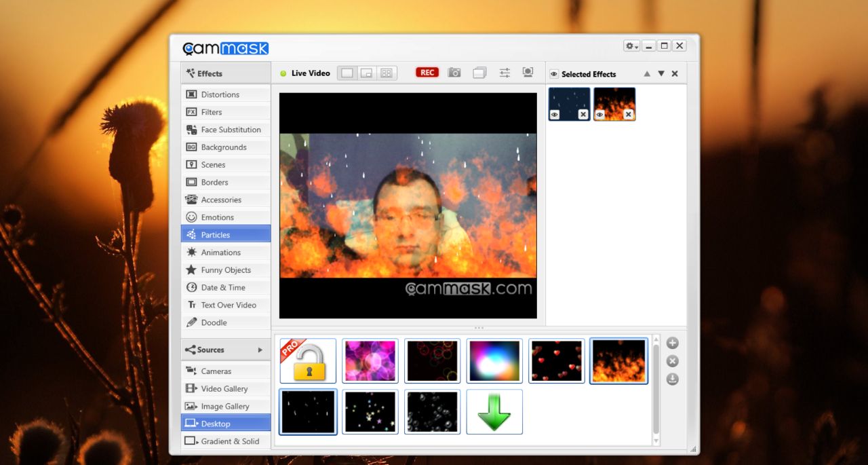This screenshot has width=868, height=465.
Task: Open Text Over Video effects
Action: pyautogui.click(x=226, y=305)
